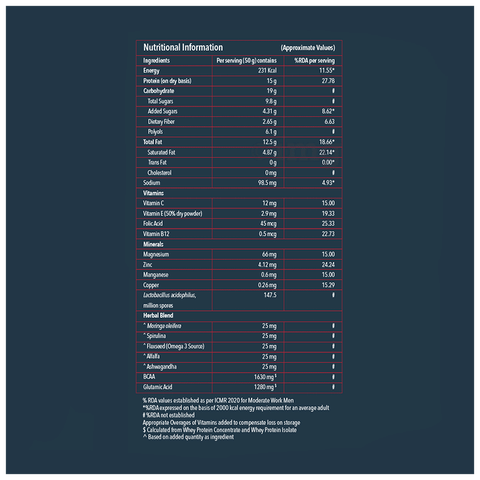The height and width of the screenshot is (480, 480).
Task: Click the Nutritional Information heading
Action: [183, 47]
